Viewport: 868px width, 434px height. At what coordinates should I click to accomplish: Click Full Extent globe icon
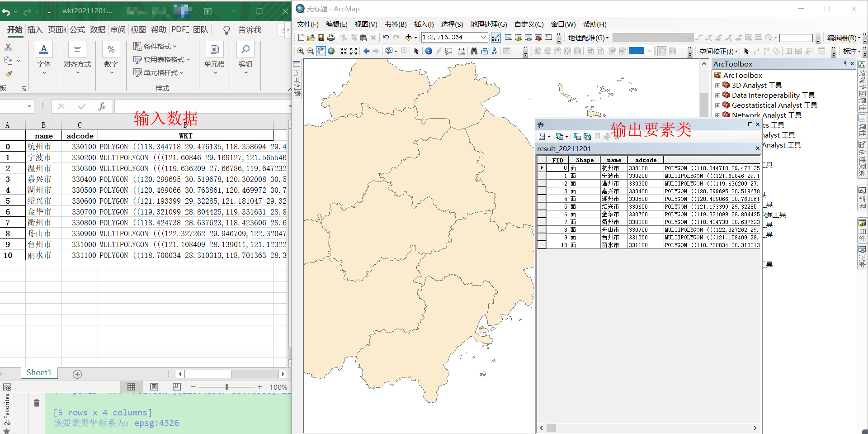[x=332, y=51]
